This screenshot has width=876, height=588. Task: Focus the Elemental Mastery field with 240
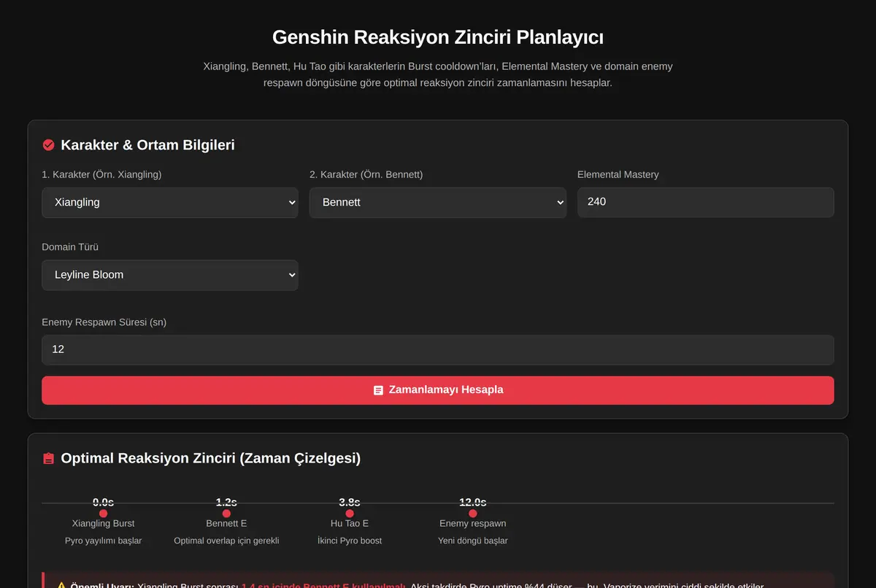coord(705,202)
